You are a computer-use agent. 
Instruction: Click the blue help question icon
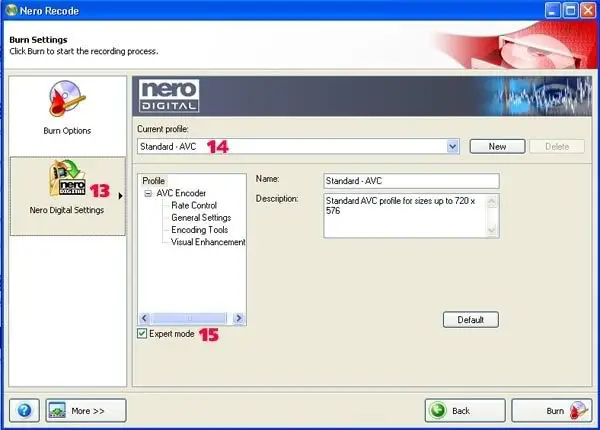pyautogui.click(x=24, y=410)
